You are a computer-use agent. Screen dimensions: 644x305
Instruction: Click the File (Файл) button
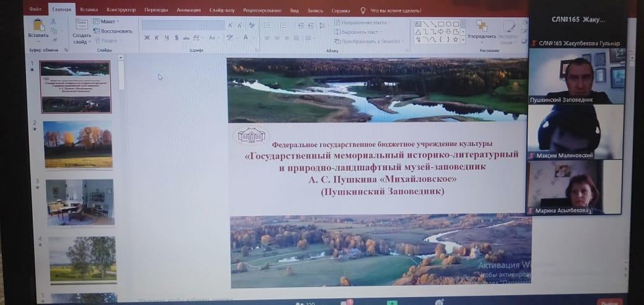pos(35,11)
